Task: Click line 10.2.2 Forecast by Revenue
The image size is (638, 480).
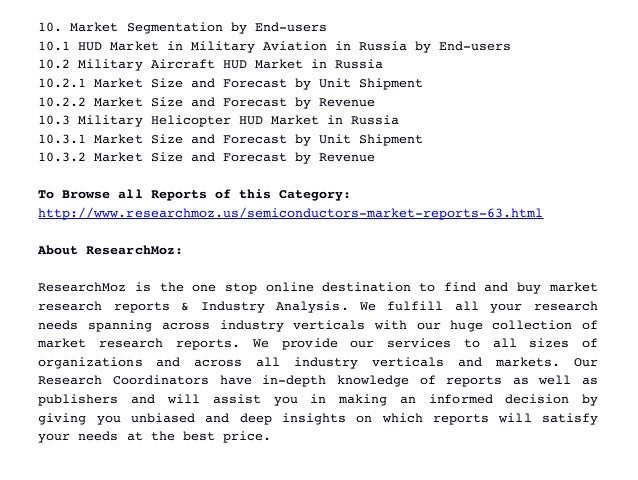Action: point(206,102)
